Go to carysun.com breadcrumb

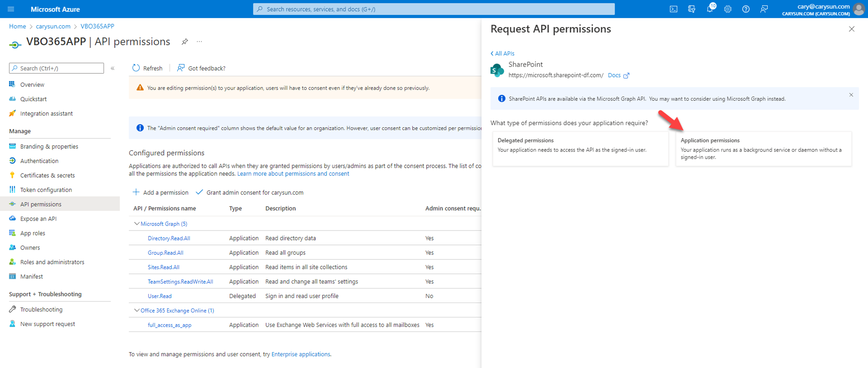coord(53,26)
